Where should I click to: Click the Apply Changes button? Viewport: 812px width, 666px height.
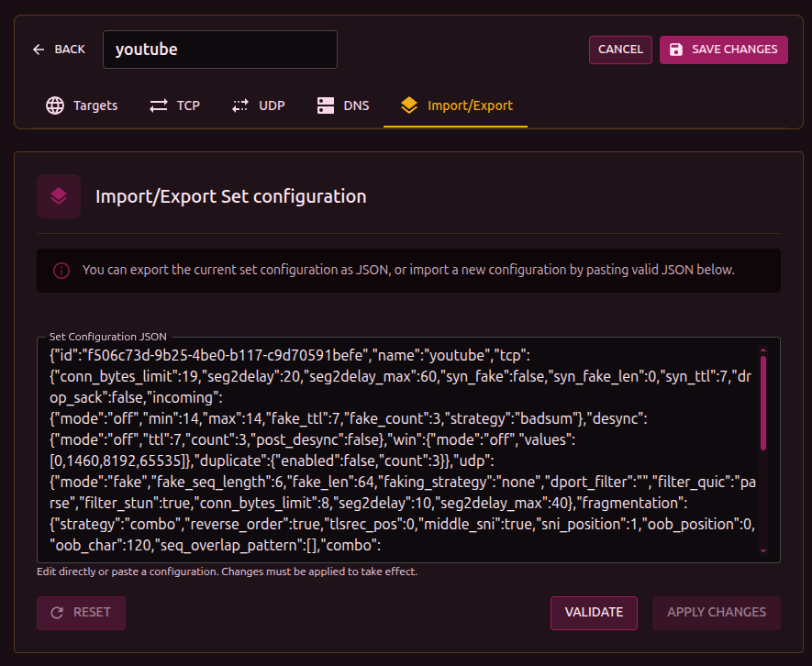[x=716, y=613]
